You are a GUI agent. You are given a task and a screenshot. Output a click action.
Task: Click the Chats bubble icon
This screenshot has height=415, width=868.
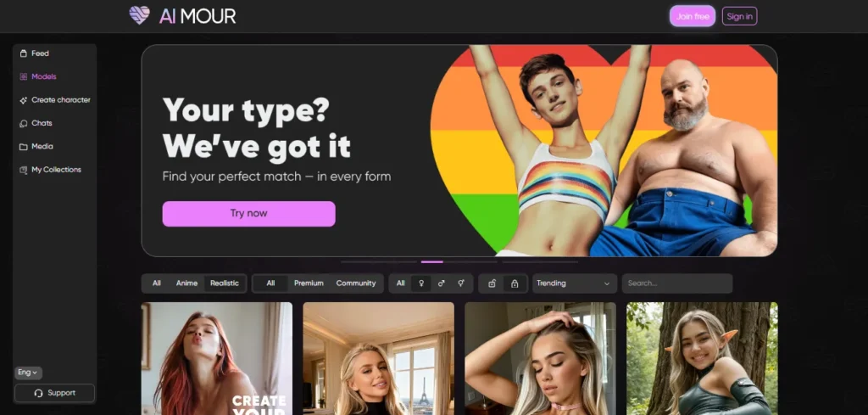click(23, 124)
